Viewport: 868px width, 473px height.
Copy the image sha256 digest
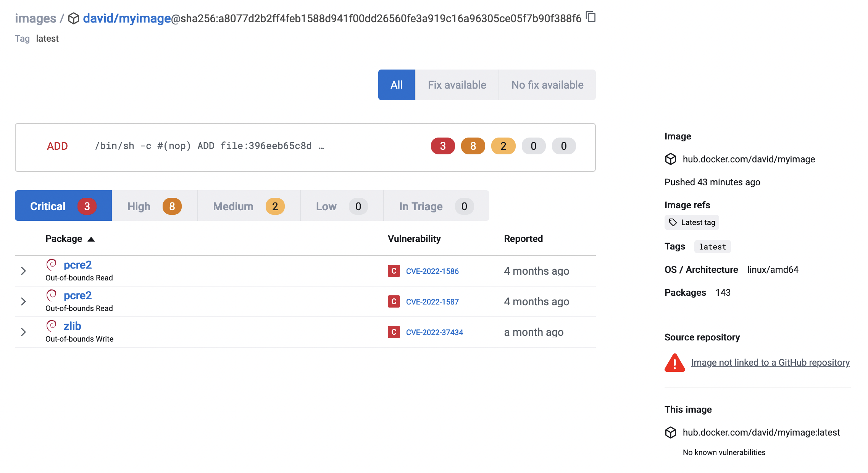click(591, 17)
